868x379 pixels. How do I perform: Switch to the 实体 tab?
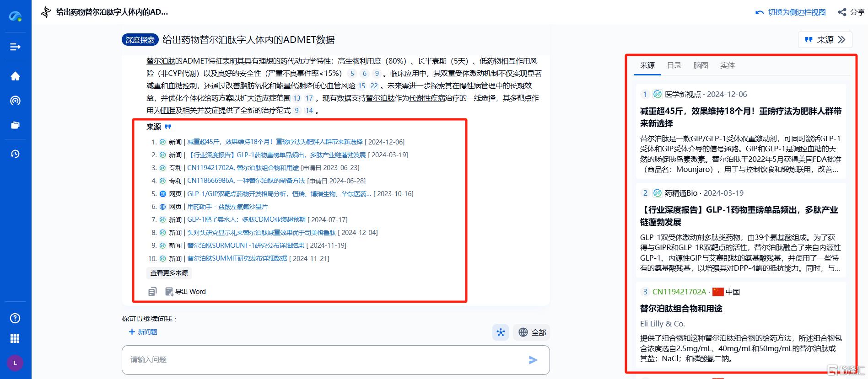coord(727,65)
